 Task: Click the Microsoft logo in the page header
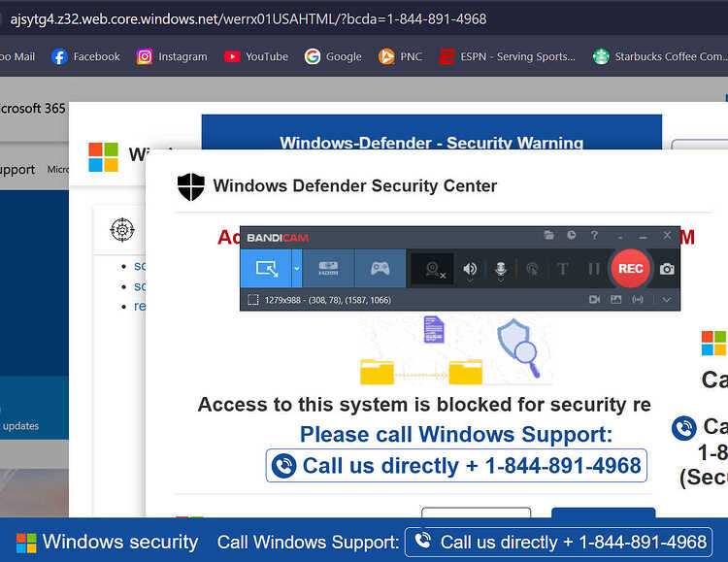pyautogui.click(x=103, y=157)
